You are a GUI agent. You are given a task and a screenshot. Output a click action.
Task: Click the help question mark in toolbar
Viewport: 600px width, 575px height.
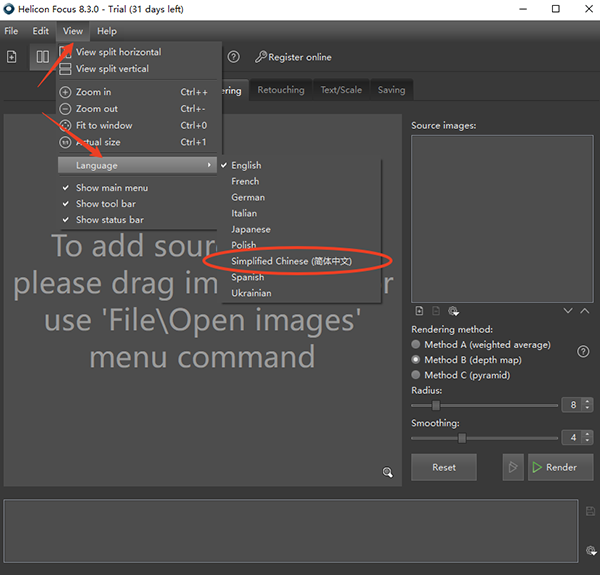[234, 57]
